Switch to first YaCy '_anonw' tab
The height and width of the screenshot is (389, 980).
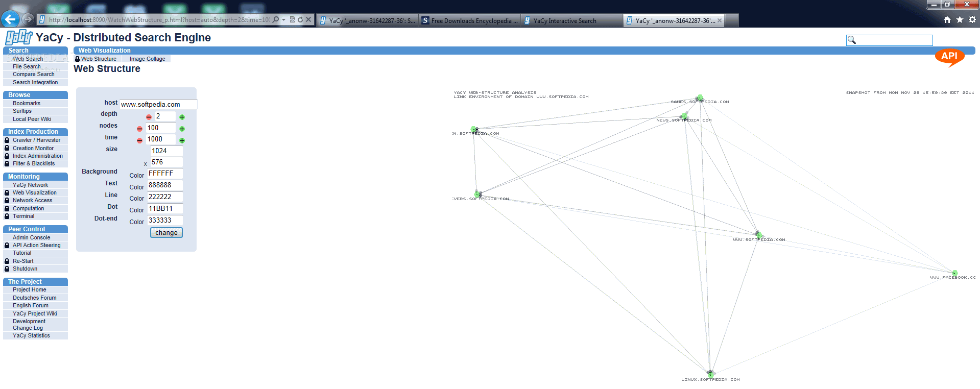tap(367, 20)
